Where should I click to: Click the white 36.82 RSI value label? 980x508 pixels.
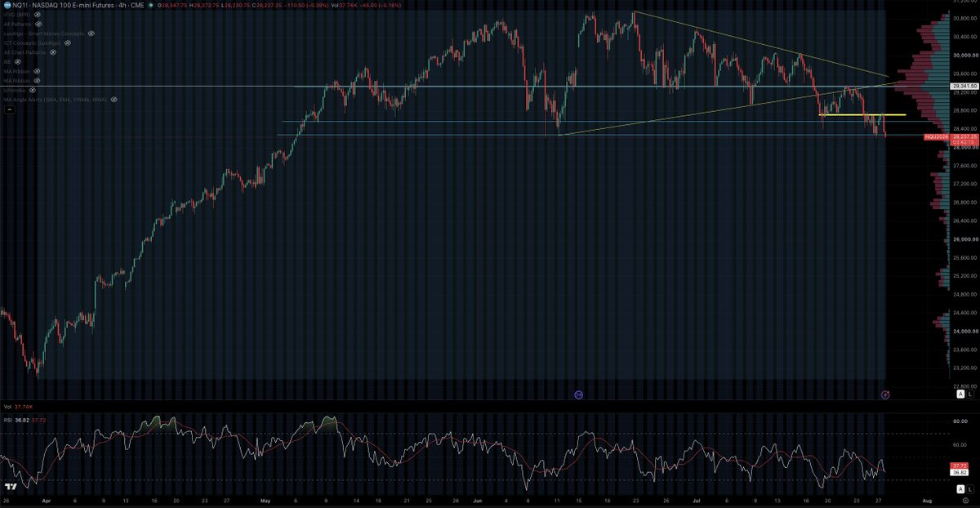[x=960, y=472]
